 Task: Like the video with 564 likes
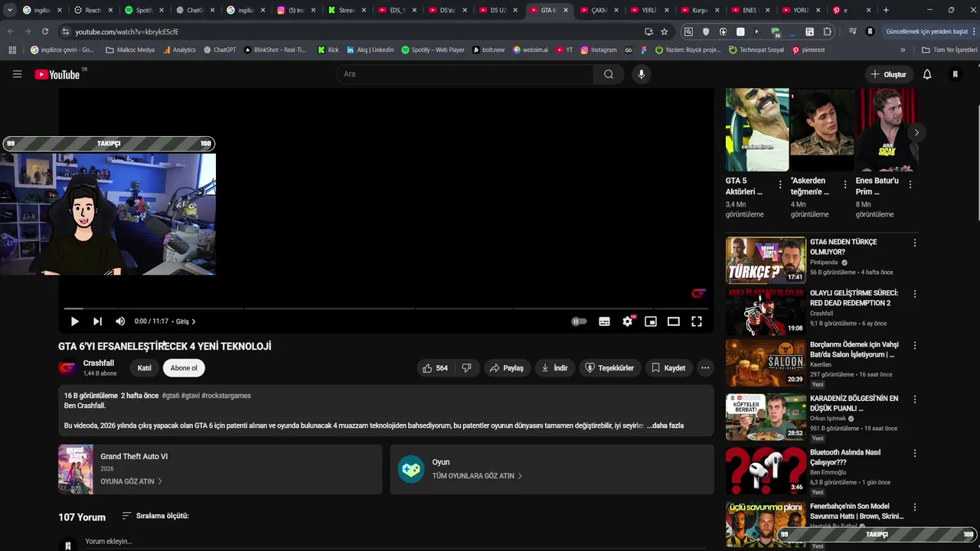coord(434,368)
